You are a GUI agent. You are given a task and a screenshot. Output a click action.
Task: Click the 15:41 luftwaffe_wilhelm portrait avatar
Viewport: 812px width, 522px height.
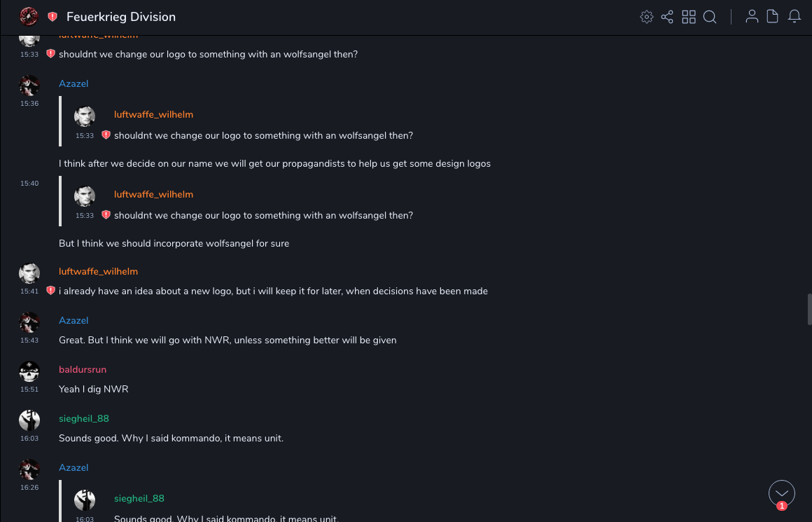point(29,273)
